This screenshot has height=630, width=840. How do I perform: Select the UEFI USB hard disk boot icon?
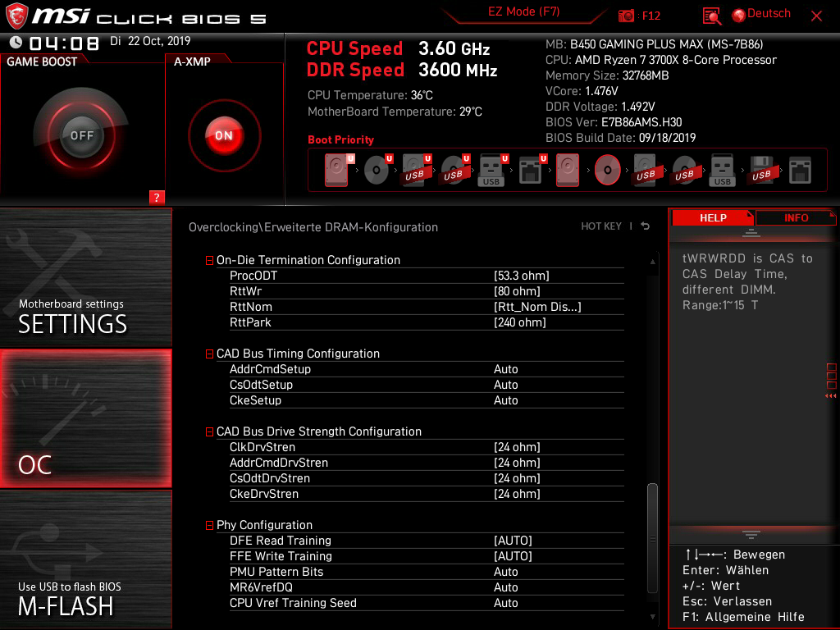[416, 170]
